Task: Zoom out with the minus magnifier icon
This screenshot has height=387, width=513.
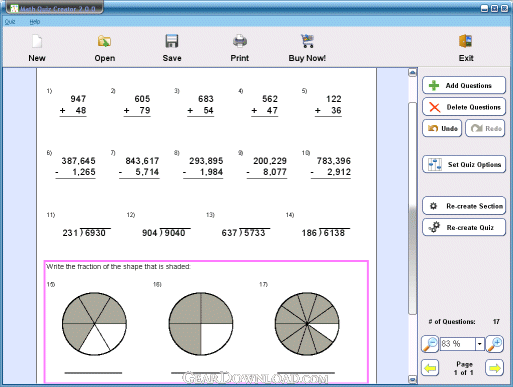Action: coord(430,344)
